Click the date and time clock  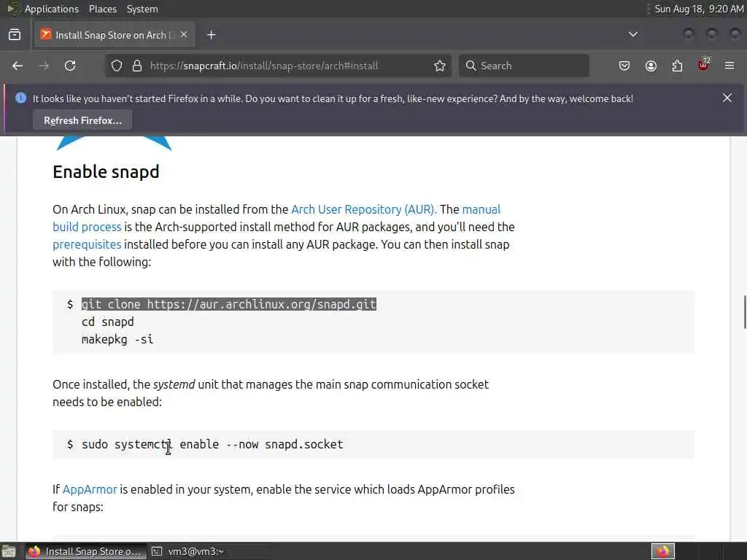[698, 9]
